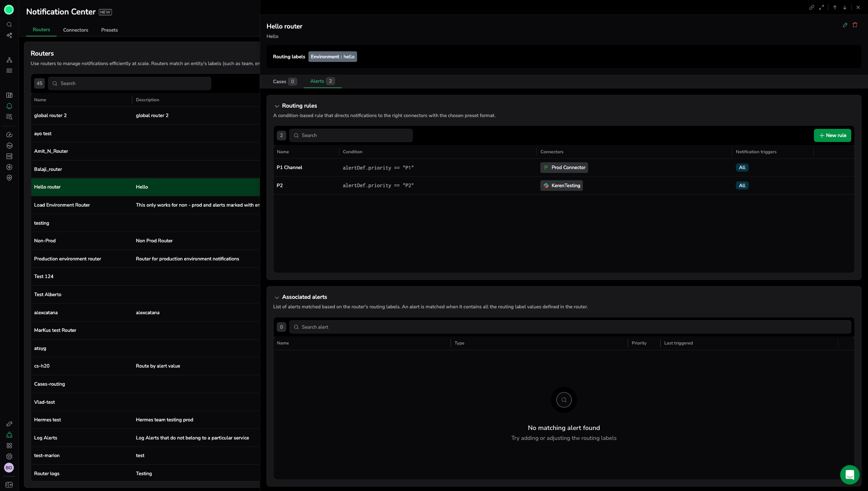Open the bell alerts icon in sidebar

click(9, 106)
